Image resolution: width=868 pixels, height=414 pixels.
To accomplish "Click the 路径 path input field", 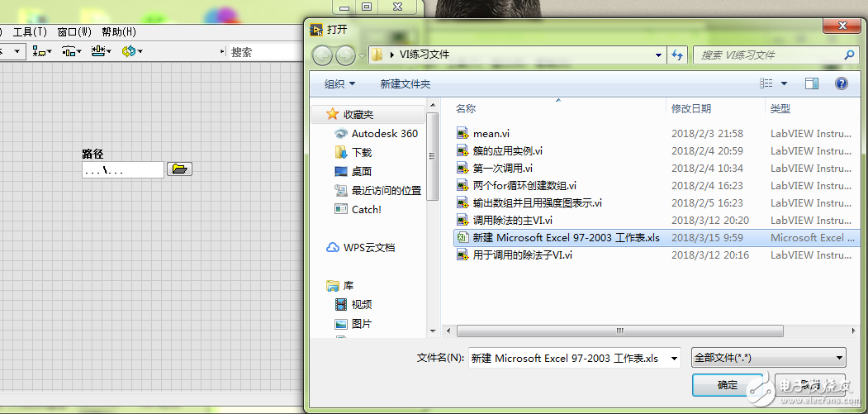I will coord(123,169).
